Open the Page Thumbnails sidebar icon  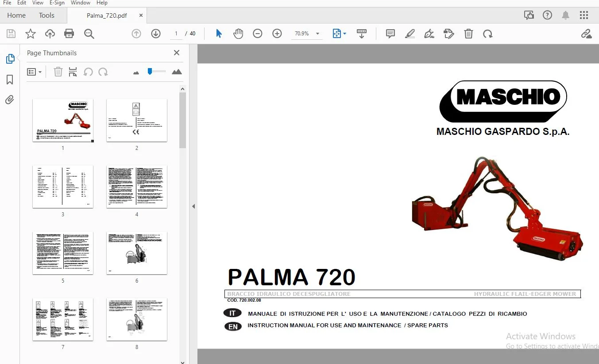[x=10, y=59]
